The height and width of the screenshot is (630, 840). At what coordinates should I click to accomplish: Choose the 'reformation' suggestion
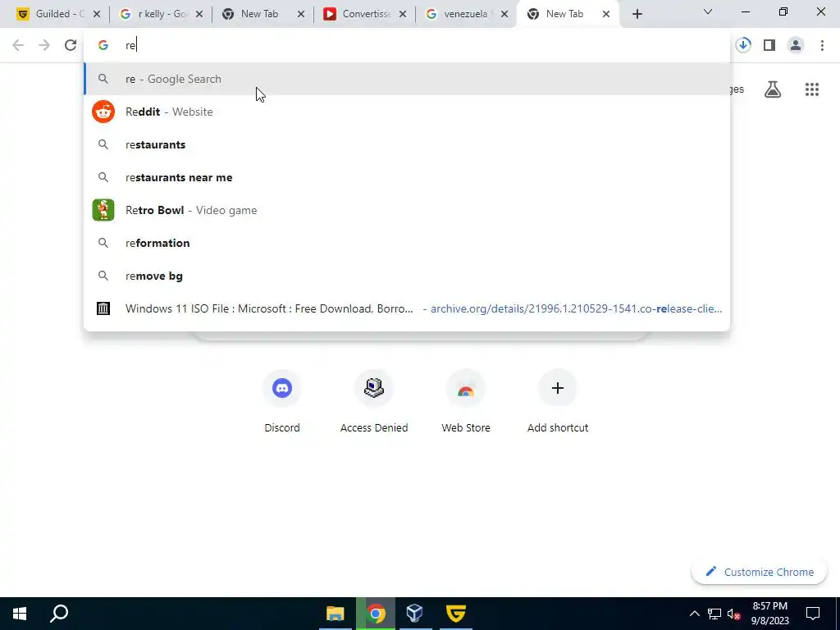(x=407, y=243)
